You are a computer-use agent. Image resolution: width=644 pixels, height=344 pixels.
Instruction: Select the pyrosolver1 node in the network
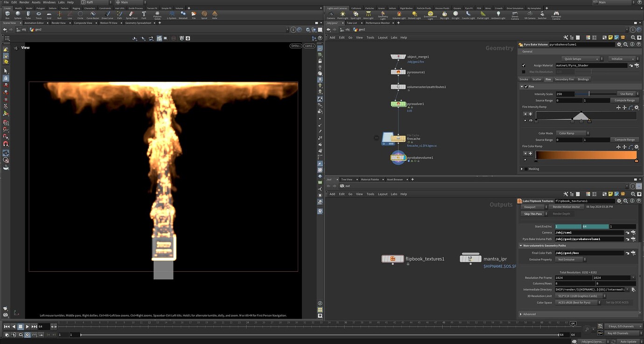coord(399,103)
